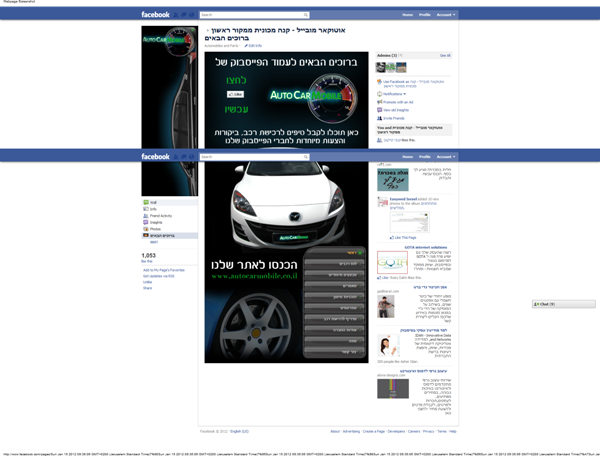Image resolution: width=600 pixels, height=456 pixels.
Task: Click the woman pointing ad image
Action: click(388, 345)
